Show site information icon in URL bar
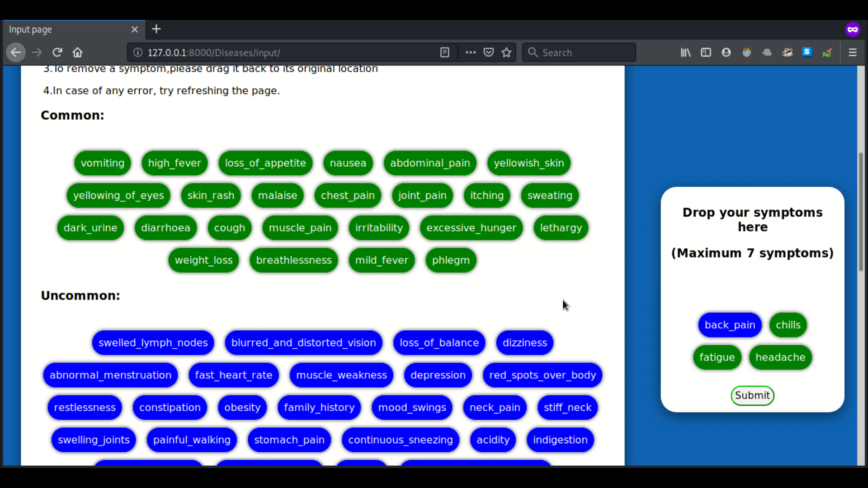The width and height of the screenshot is (868, 488). pos(138,52)
